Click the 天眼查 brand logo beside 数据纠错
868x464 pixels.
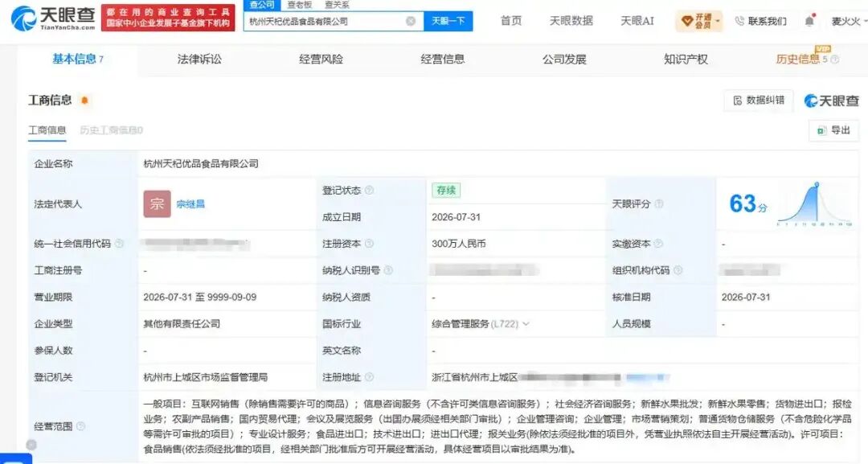click(x=832, y=101)
